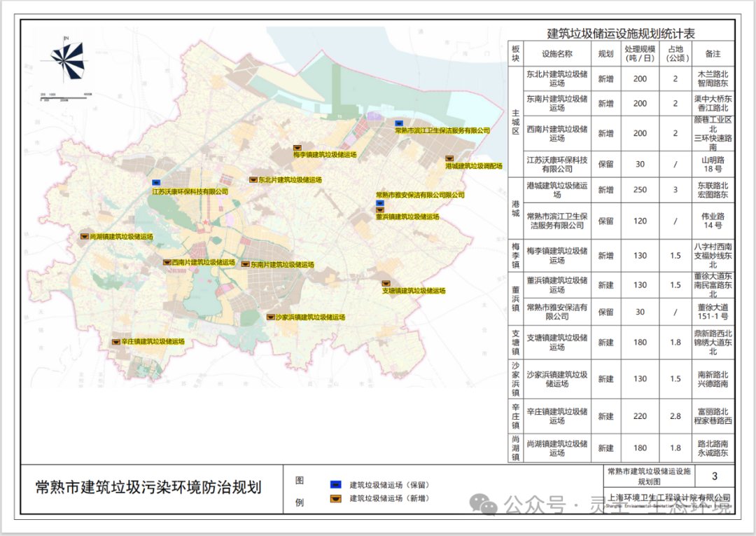756x536 pixels.
Task: Select the 东南片建筑垃圾储运场 marker on the map
Action: (x=244, y=263)
